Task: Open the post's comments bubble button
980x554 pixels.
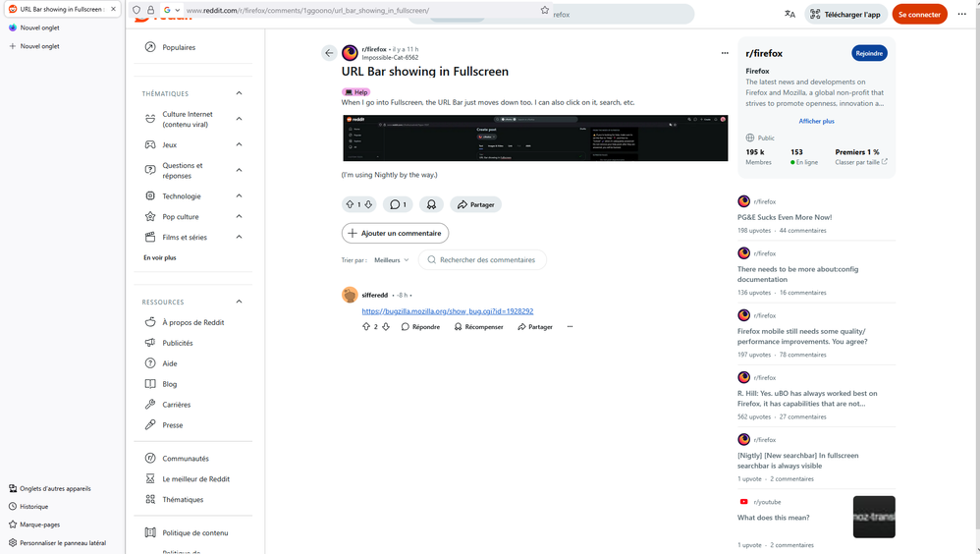Action: click(x=398, y=204)
